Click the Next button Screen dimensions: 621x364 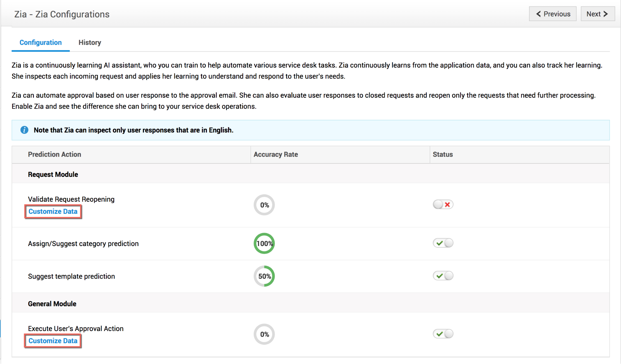point(597,14)
